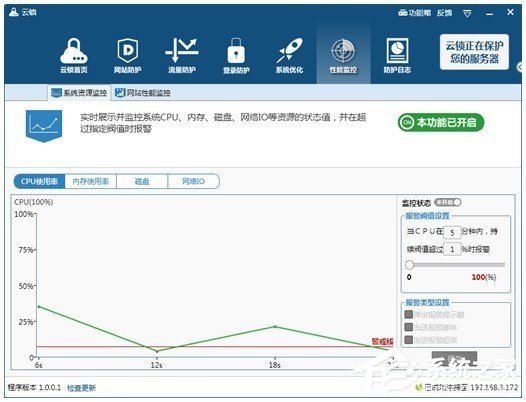Close the 云锁 window
The width and height of the screenshot is (526, 402).
coord(510,12)
